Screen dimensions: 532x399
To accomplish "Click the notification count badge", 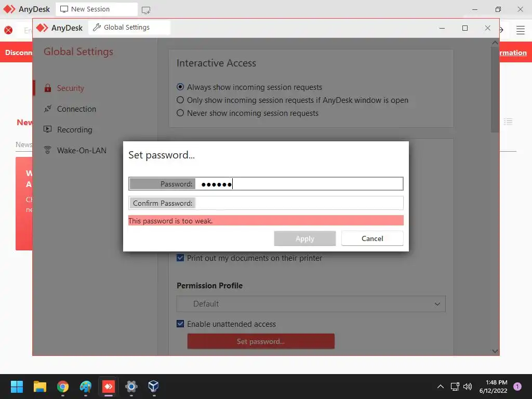I will (x=517, y=387).
